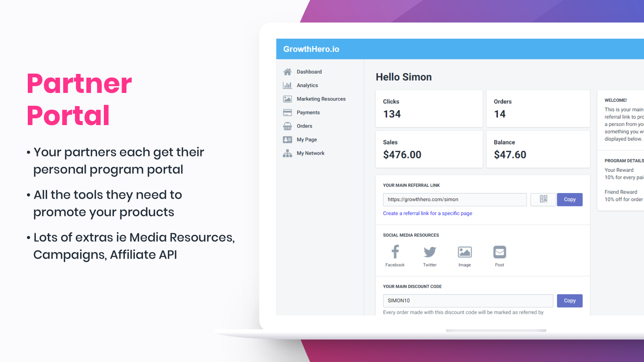The height and width of the screenshot is (362, 644).
Task: Open My Page from the sidebar
Action: [306, 140]
